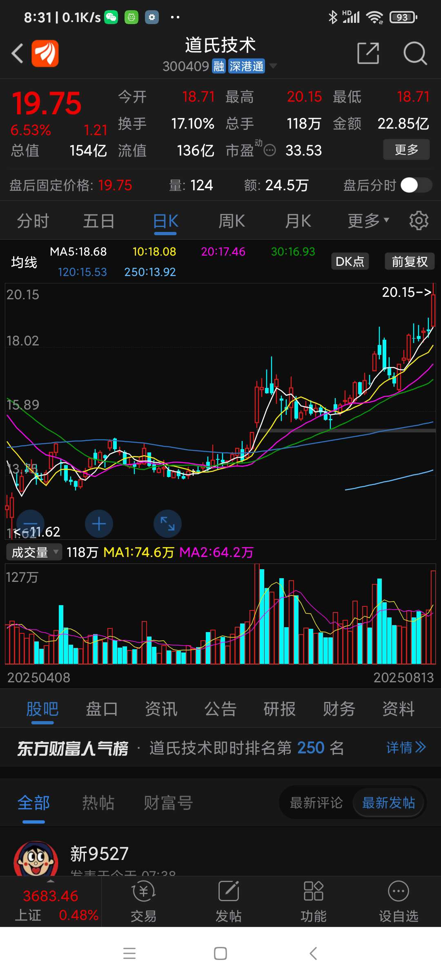Tap the share icon in header
Screen dimensions: 441x980
(x=368, y=53)
